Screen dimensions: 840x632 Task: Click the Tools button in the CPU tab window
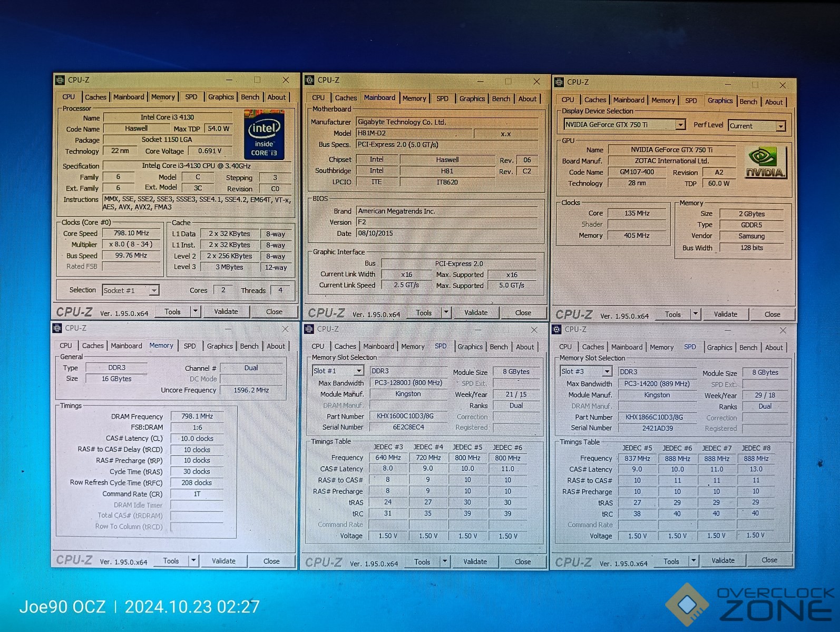[172, 311]
